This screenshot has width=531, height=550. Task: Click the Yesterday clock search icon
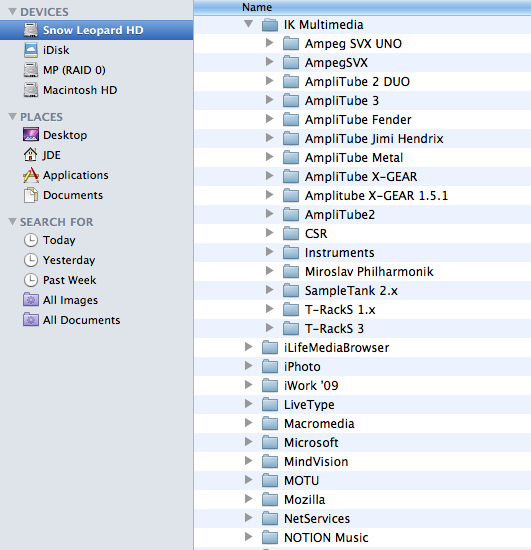pos(31,260)
